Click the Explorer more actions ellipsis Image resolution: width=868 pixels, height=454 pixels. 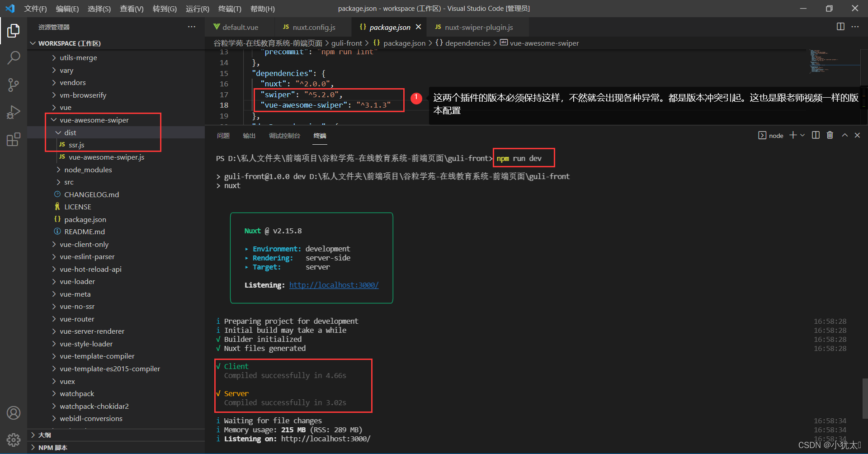192,27
